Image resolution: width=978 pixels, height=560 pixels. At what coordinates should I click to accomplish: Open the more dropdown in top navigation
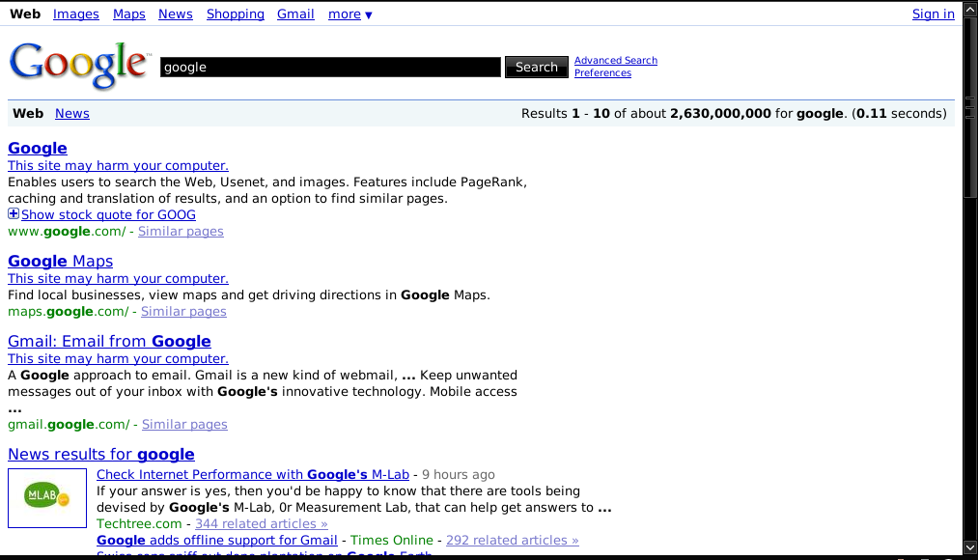pyautogui.click(x=349, y=14)
